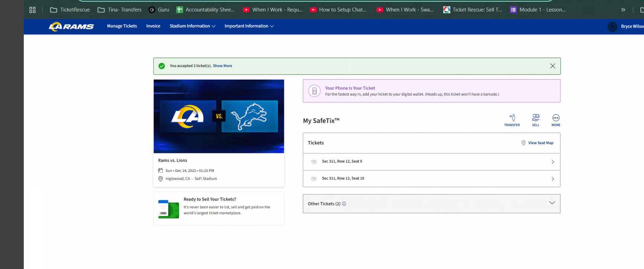Expand the Important Information dropdown

point(249,26)
